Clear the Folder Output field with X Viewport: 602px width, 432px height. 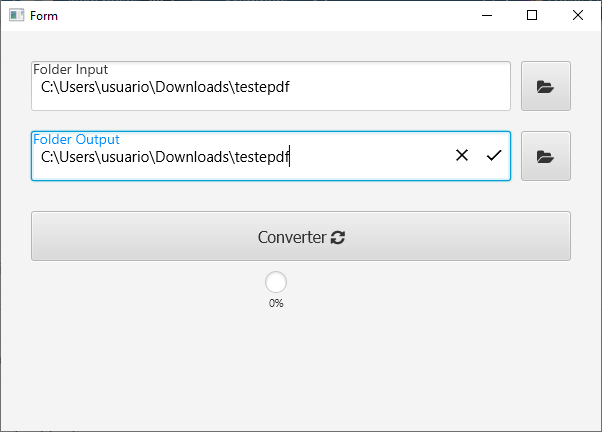pyautogui.click(x=462, y=155)
